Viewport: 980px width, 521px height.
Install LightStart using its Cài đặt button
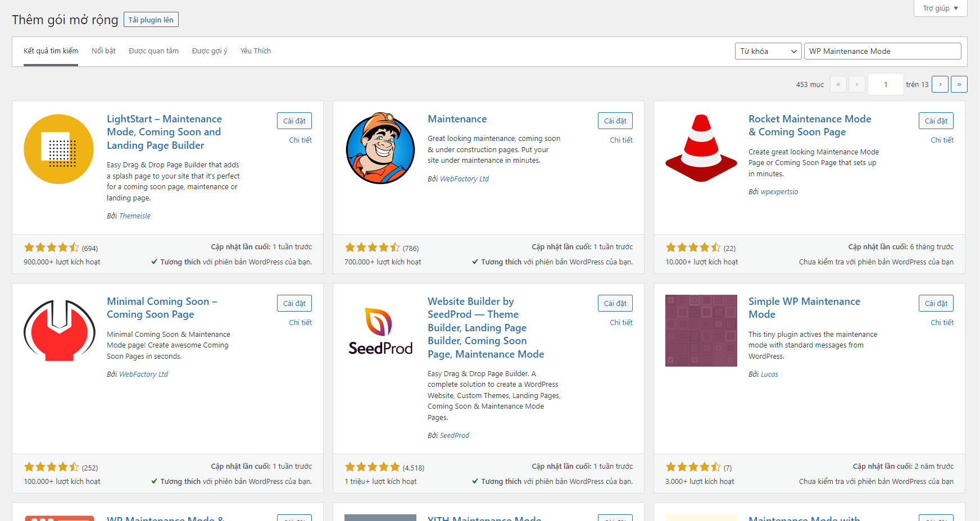294,120
